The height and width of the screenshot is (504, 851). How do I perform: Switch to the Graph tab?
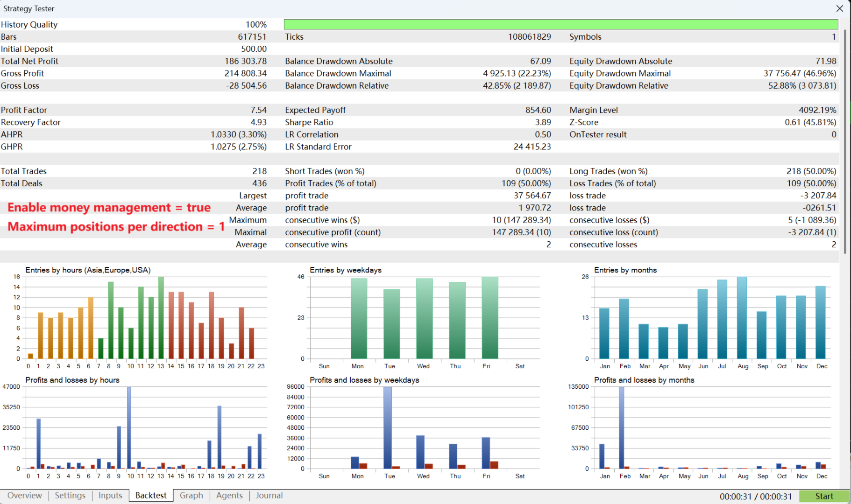tap(191, 496)
